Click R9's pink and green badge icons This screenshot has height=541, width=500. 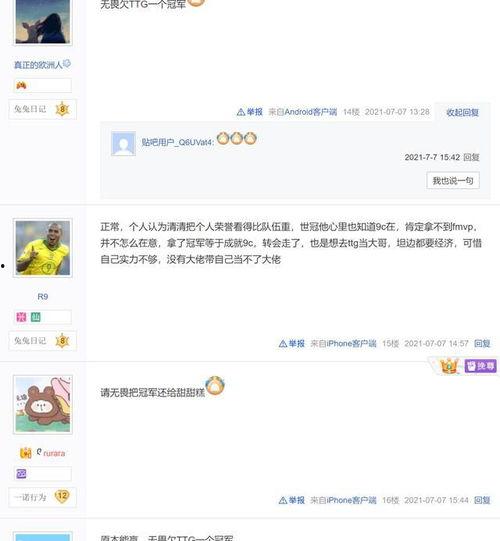pos(28,317)
